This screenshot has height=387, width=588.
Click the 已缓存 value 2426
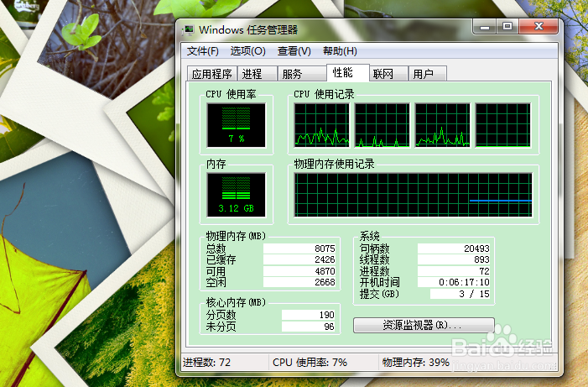pyautogui.click(x=299, y=259)
